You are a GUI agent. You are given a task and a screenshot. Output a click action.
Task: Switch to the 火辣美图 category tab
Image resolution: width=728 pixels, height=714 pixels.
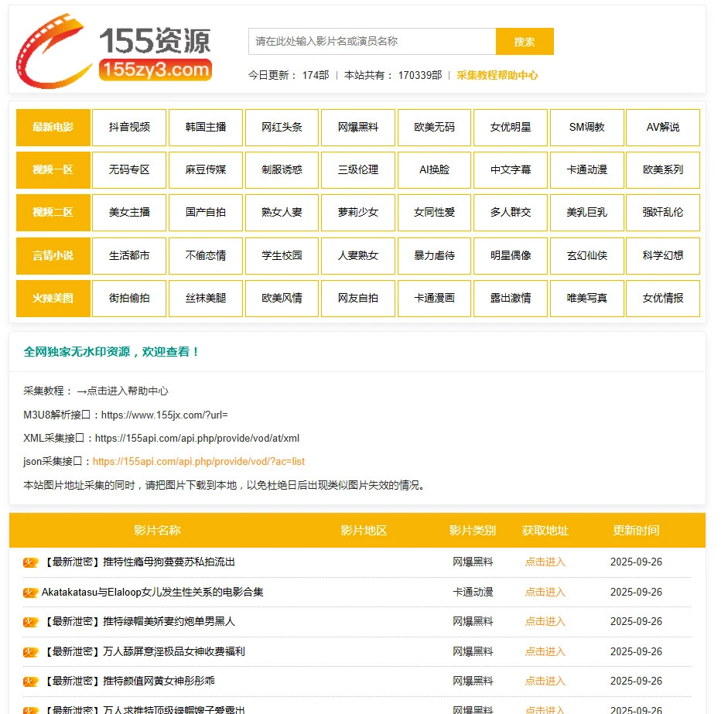point(53,299)
